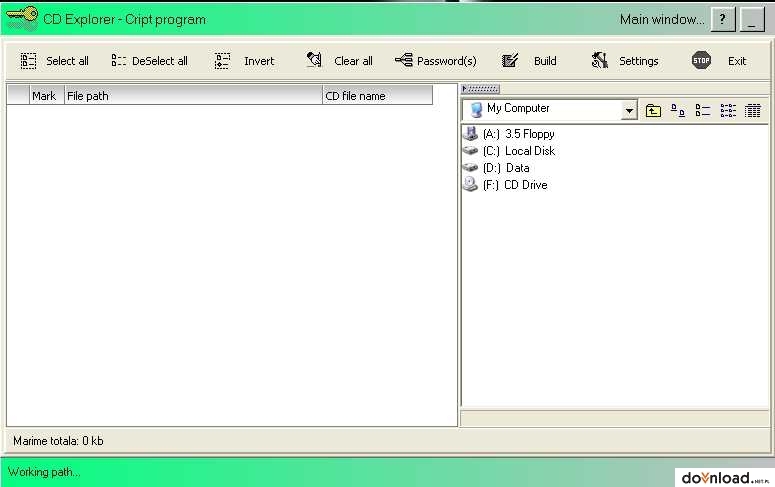Screen dimensions: 775x487
Task: Click the Main window... title label
Action: tap(662, 19)
